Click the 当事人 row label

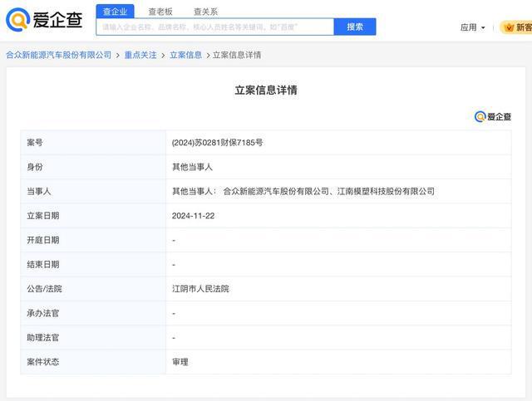click(39, 192)
